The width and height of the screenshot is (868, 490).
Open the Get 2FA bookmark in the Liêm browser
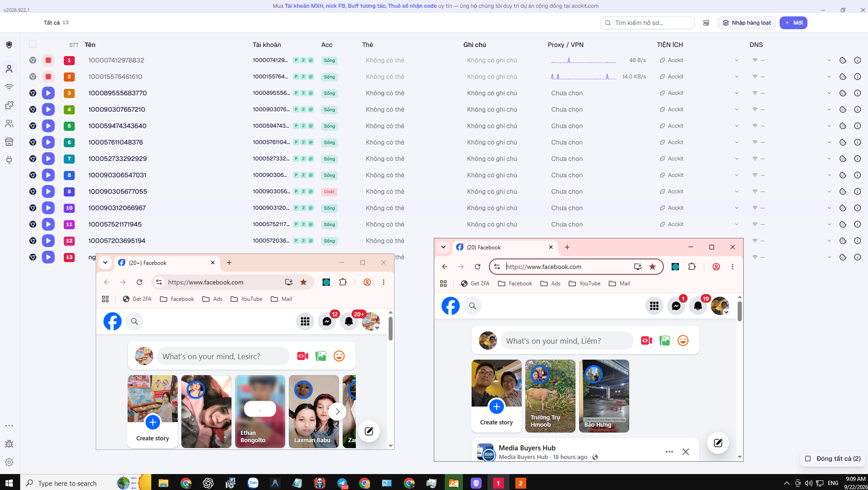(475, 284)
